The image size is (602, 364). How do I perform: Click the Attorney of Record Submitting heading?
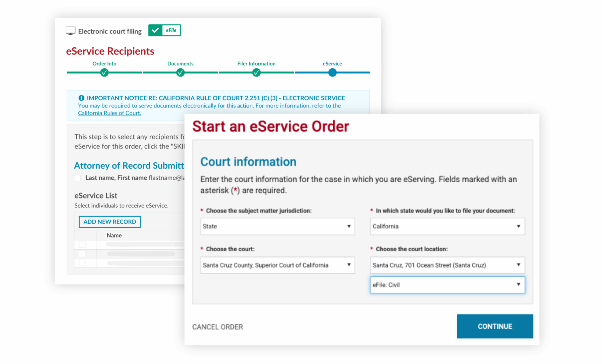pyautogui.click(x=129, y=166)
